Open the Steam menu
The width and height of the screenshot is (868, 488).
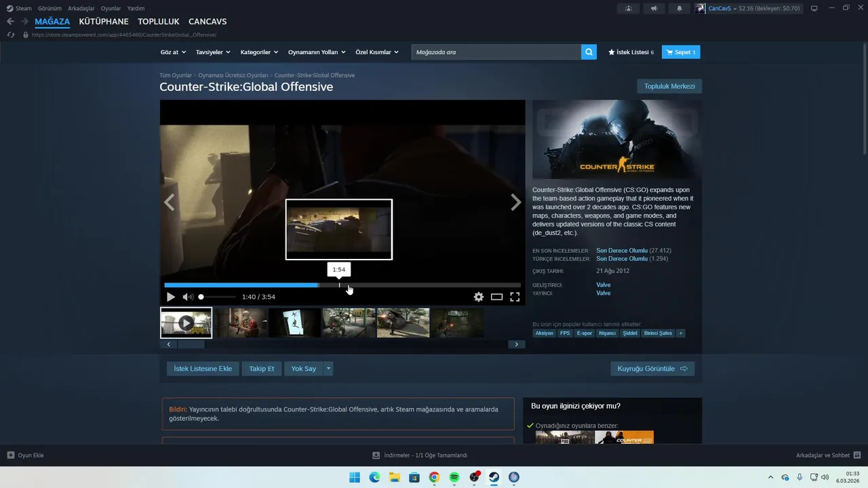point(19,8)
